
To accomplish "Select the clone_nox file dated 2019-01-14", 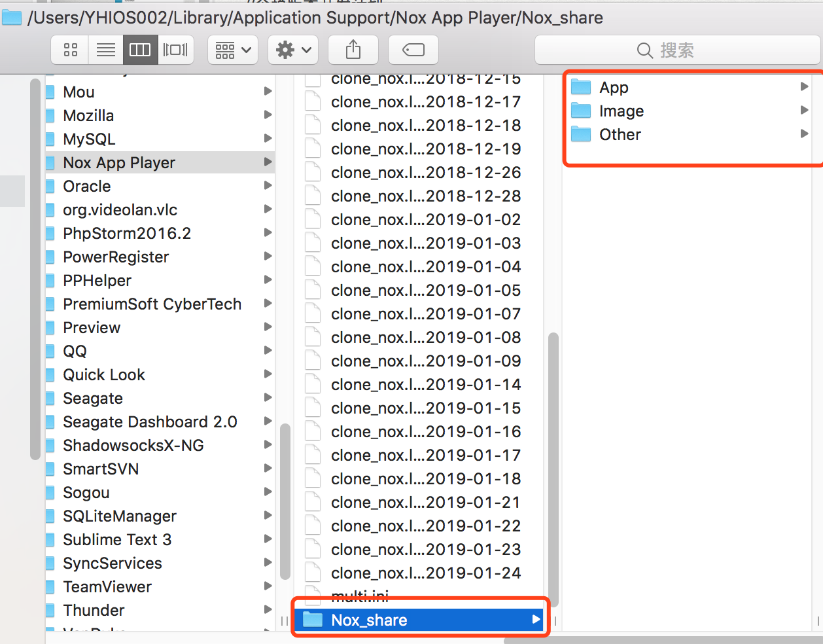I will tap(419, 384).
